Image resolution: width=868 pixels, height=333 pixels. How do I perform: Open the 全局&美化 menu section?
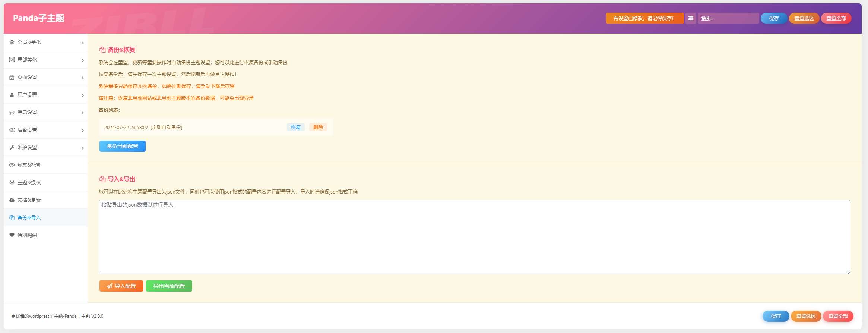coord(45,43)
